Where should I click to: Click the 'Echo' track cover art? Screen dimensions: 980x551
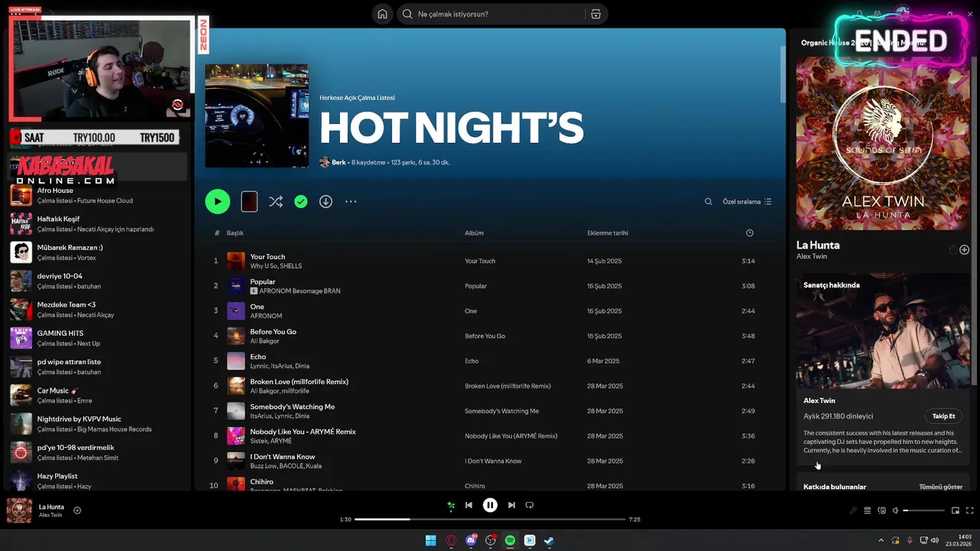(x=236, y=360)
